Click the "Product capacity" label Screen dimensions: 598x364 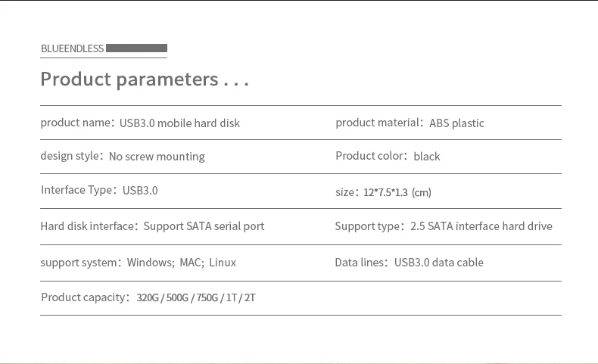tap(83, 297)
